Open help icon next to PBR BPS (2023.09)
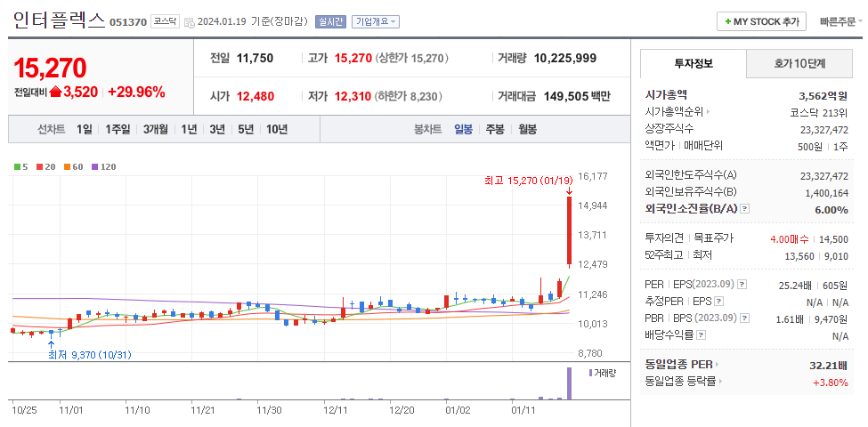This screenshot has width=868, height=427. pyautogui.click(x=744, y=318)
